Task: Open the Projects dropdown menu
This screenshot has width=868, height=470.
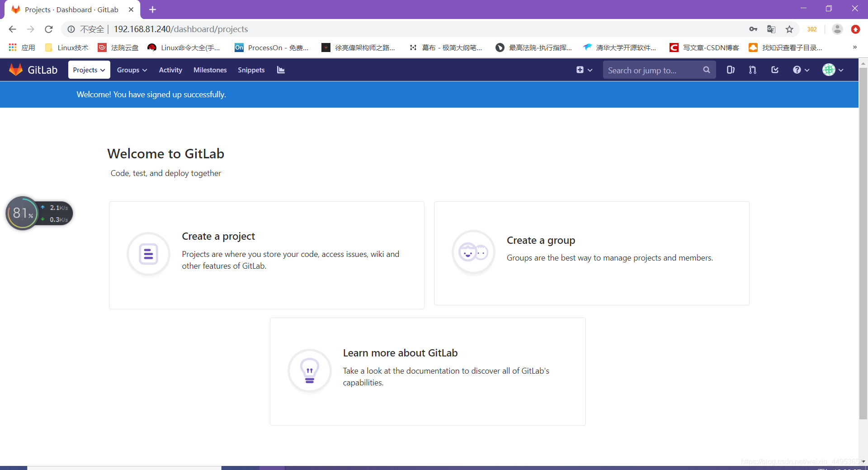Action: (89, 70)
